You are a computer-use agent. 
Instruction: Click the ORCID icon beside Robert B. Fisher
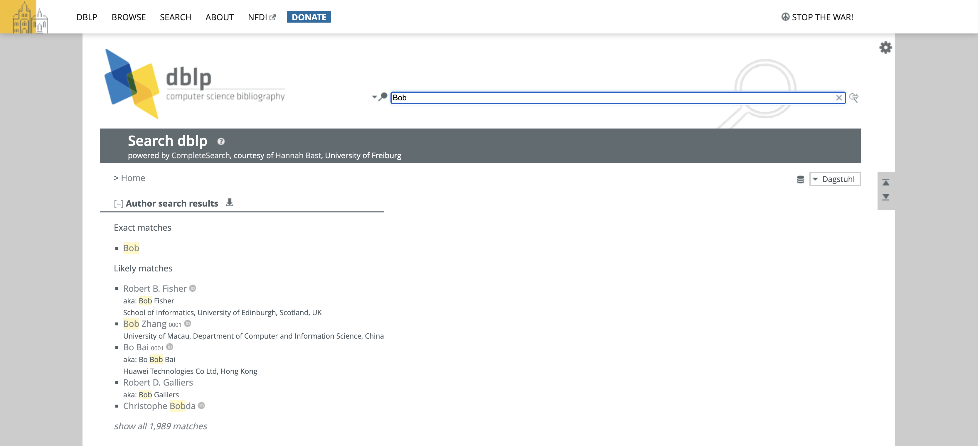pyautogui.click(x=193, y=288)
